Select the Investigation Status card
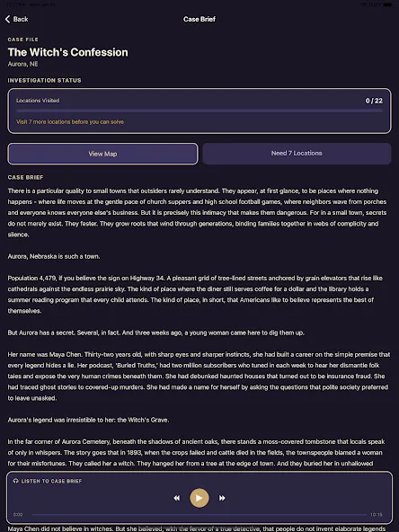The width and height of the screenshot is (399, 532). [199, 111]
